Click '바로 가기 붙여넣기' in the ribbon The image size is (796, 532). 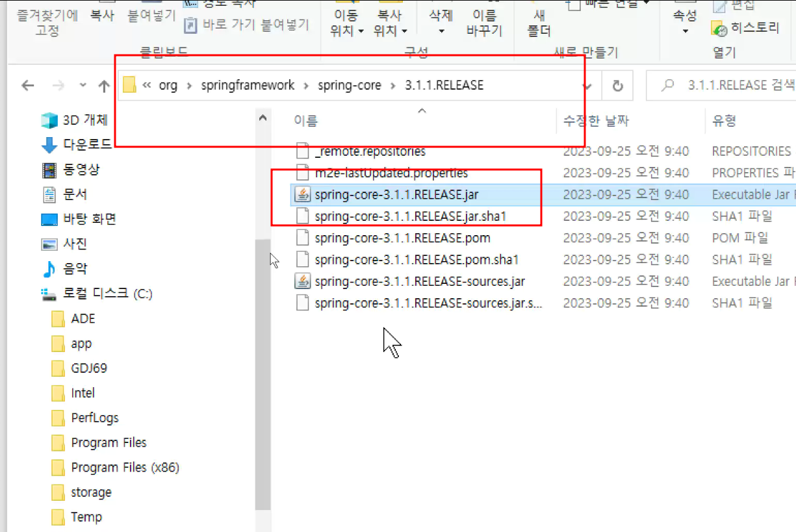[246, 25]
